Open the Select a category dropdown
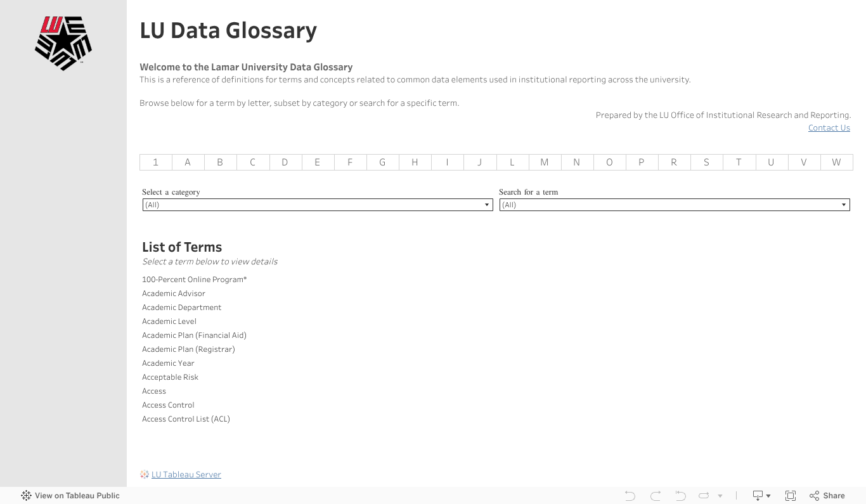Screen dimensions: 866x504 (x=317, y=205)
